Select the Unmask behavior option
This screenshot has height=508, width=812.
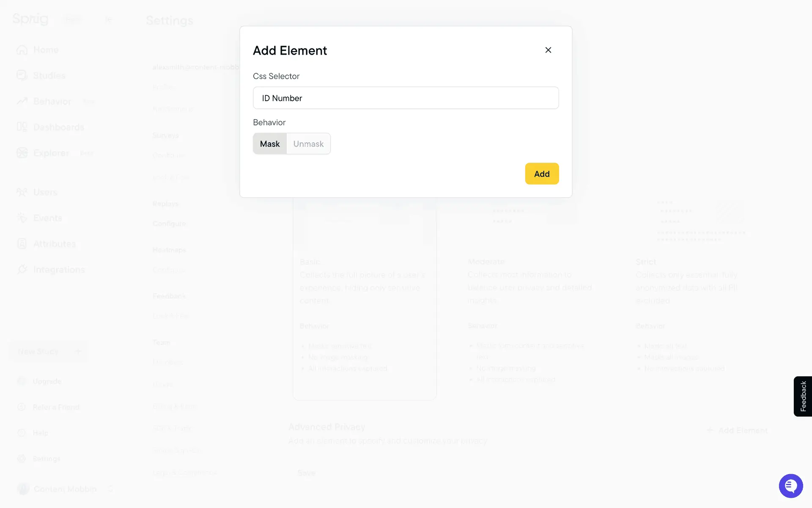[308, 144]
